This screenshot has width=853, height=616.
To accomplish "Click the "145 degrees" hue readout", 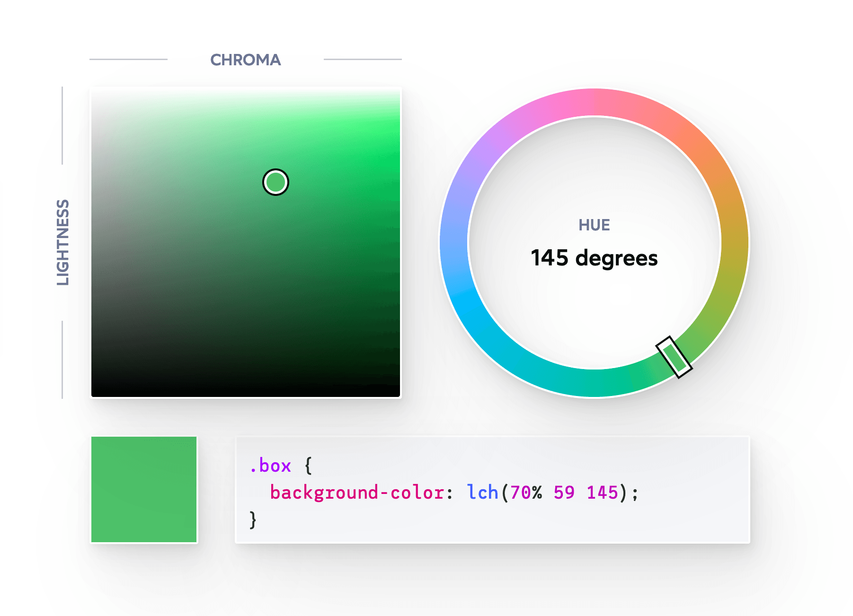I will 594,258.
